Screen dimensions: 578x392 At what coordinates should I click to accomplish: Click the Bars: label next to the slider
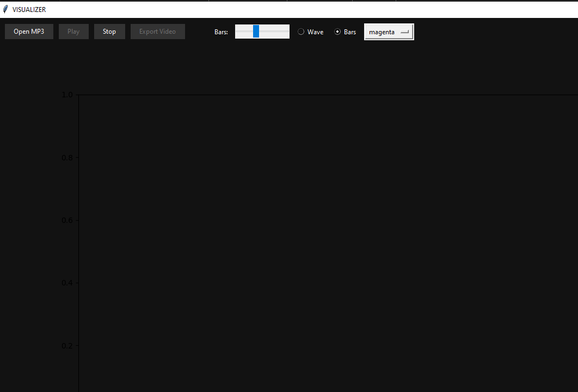[x=221, y=32]
